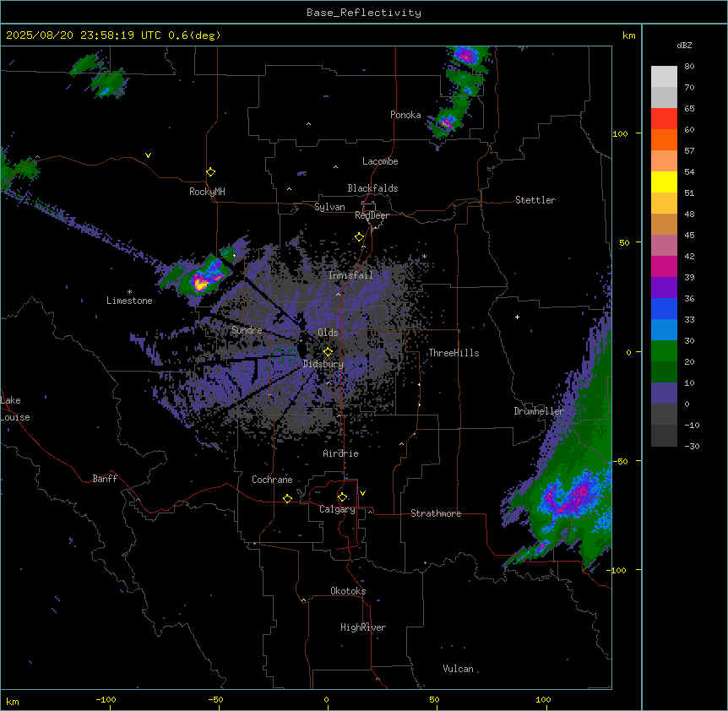Click the Calgary city label
This screenshot has width=728, height=711.
[337, 509]
